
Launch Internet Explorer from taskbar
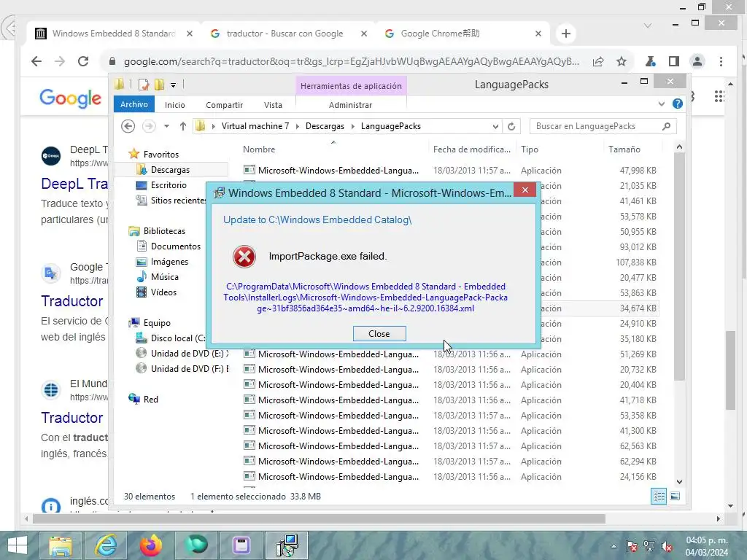pyautogui.click(x=106, y=545)
